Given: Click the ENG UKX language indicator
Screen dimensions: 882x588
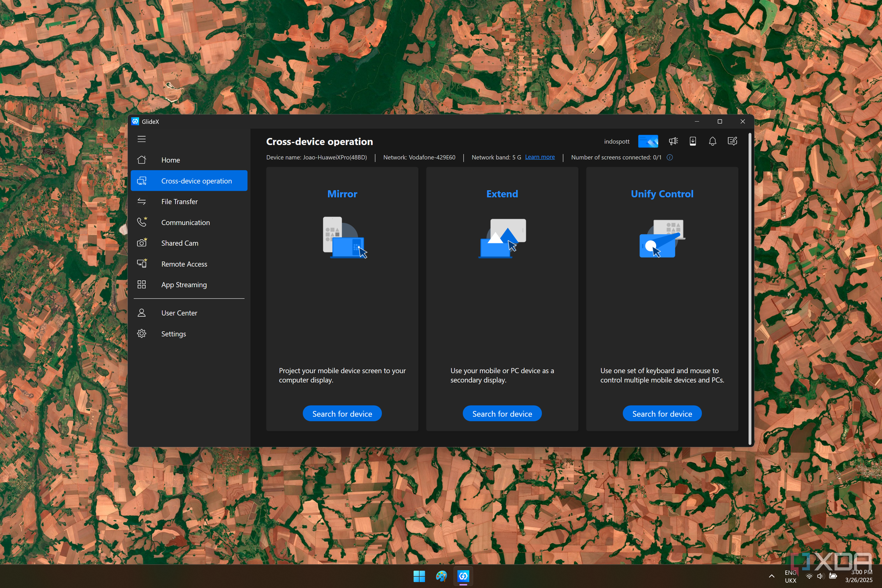Looking at the screenshot, I should 790,576.
